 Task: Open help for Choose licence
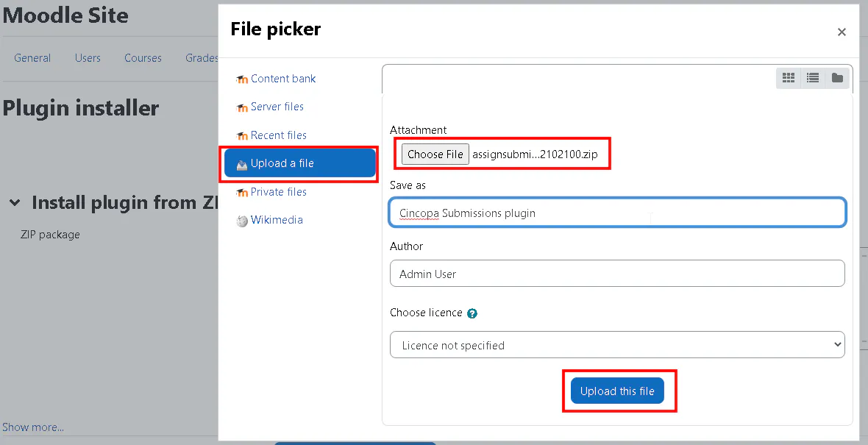click(x=472, y=313)
